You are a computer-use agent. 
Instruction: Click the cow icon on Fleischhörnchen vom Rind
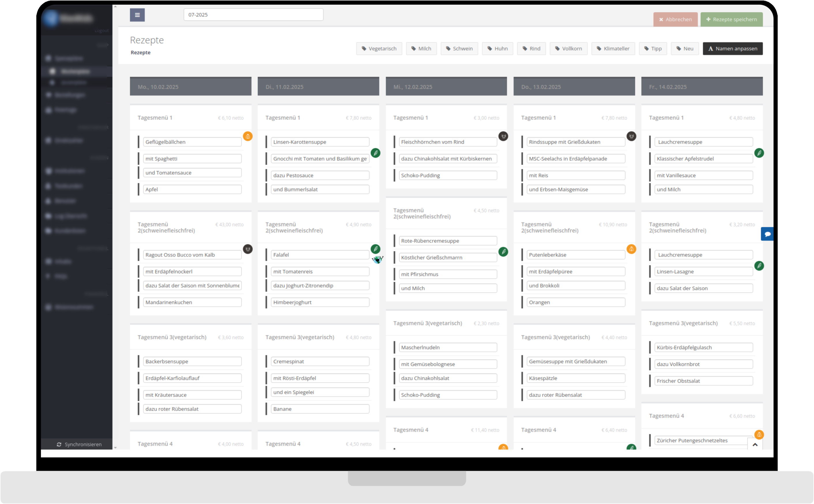coord(503,136)
